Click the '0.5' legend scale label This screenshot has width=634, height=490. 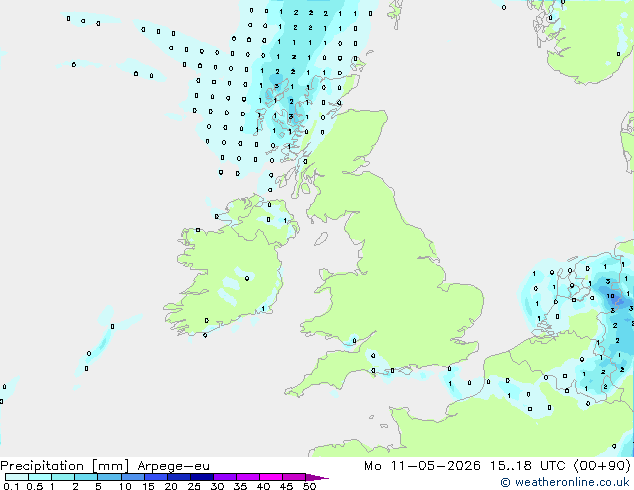35,486
